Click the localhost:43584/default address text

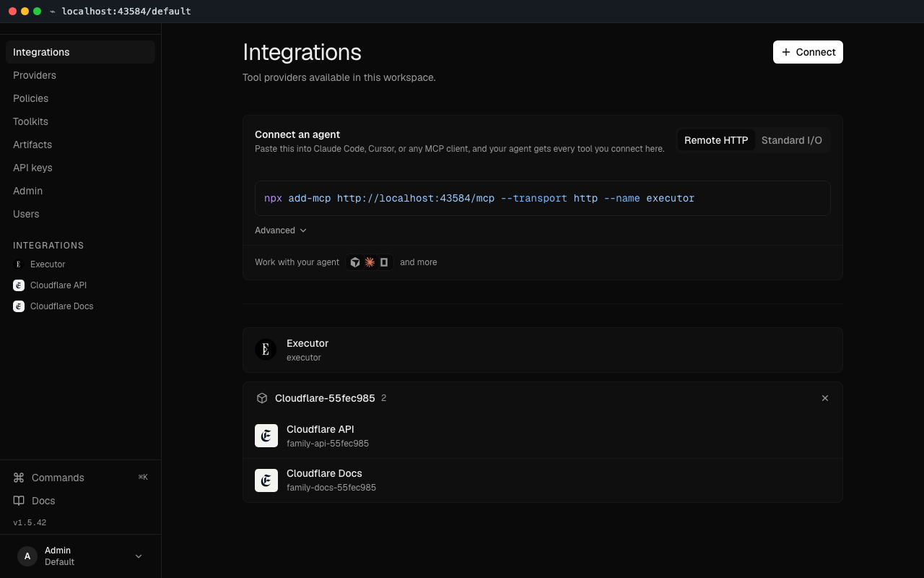click(126, 11)
